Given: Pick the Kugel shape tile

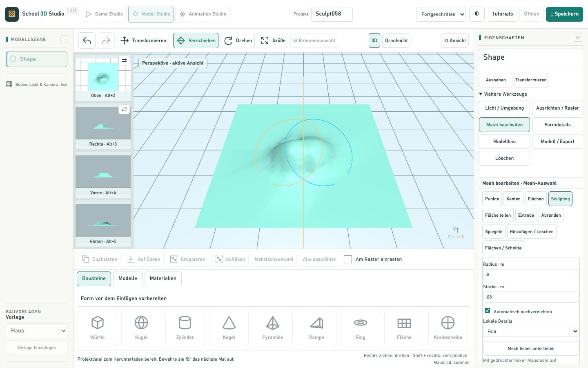Looking at the screenshot, I should 141,328.
